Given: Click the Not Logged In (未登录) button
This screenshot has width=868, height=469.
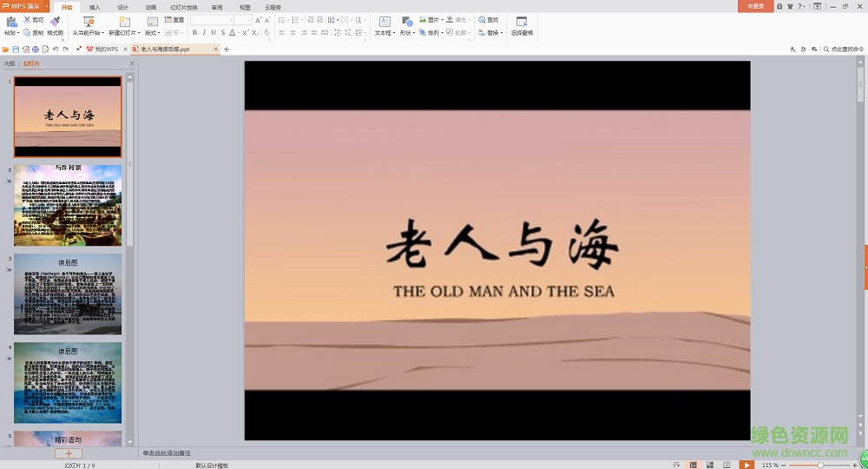Looking at the screenshot, I should pyautogui.click(x=755, y=6).
